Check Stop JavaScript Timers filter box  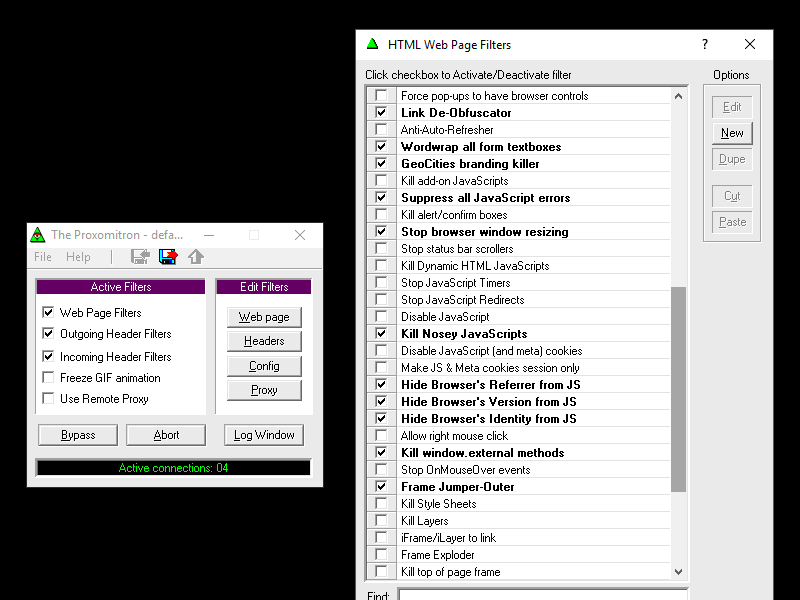381,282
